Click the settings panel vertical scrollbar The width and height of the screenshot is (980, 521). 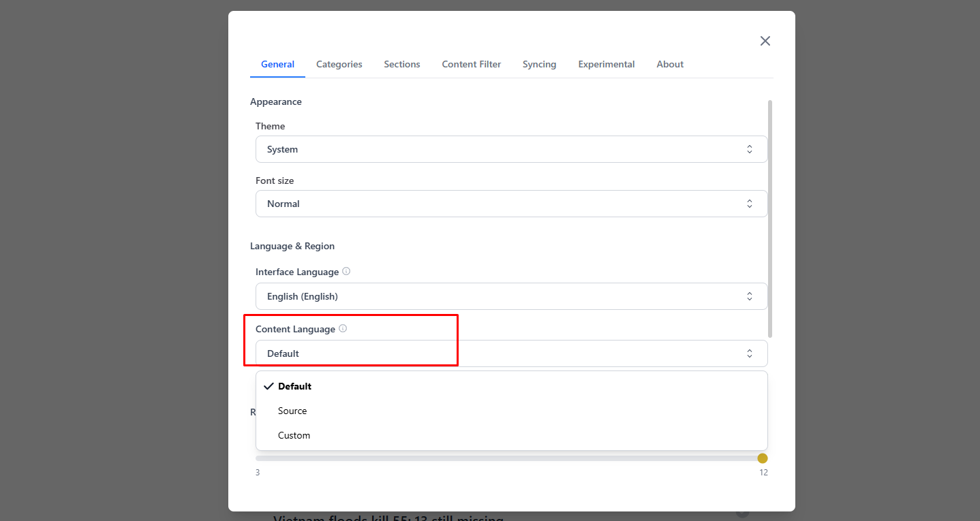(770, 218)
